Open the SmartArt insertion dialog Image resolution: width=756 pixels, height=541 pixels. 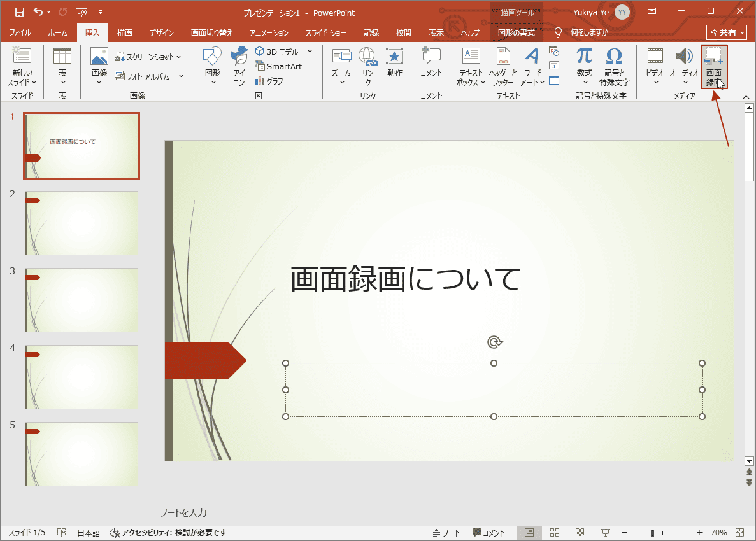coord(279,66)
